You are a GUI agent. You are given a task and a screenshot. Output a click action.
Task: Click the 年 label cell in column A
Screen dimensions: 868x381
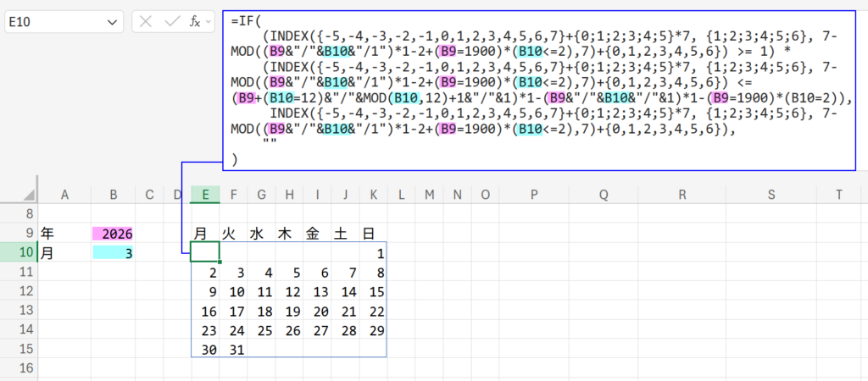[64, 233]
